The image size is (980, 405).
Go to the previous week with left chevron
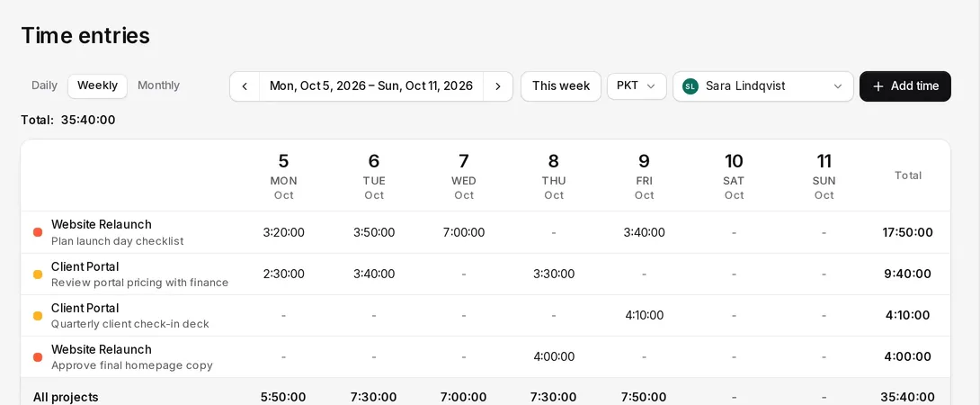(245, 86)
